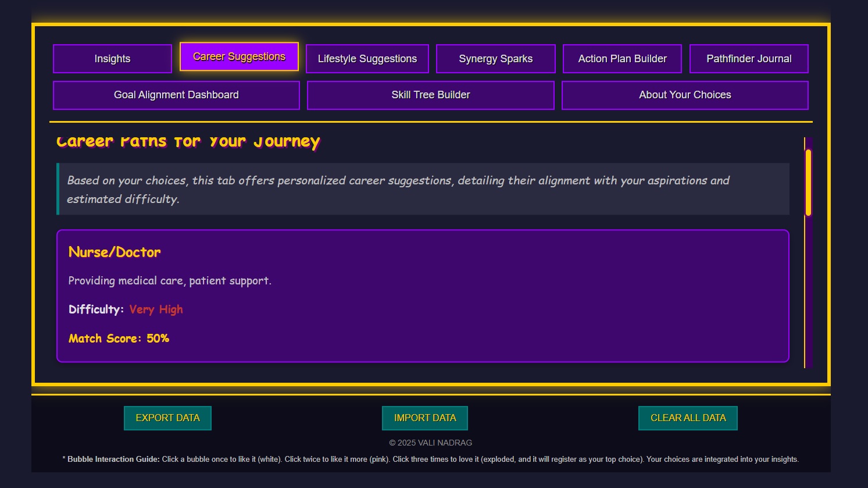This screenshot has width=868, height=488.
Task: Click the Bubble Interaction Guide note
Action: point(430,459)
